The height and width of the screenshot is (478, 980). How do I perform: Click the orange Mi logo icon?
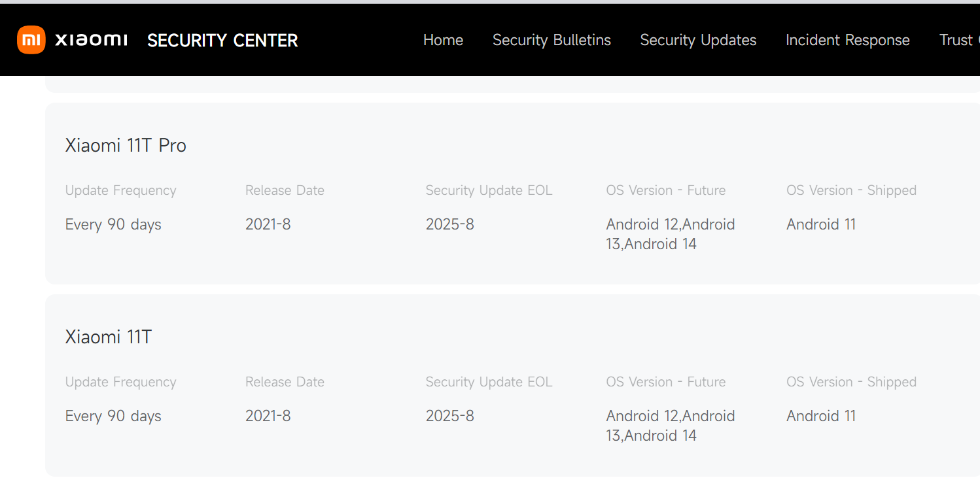pos(31,40)
